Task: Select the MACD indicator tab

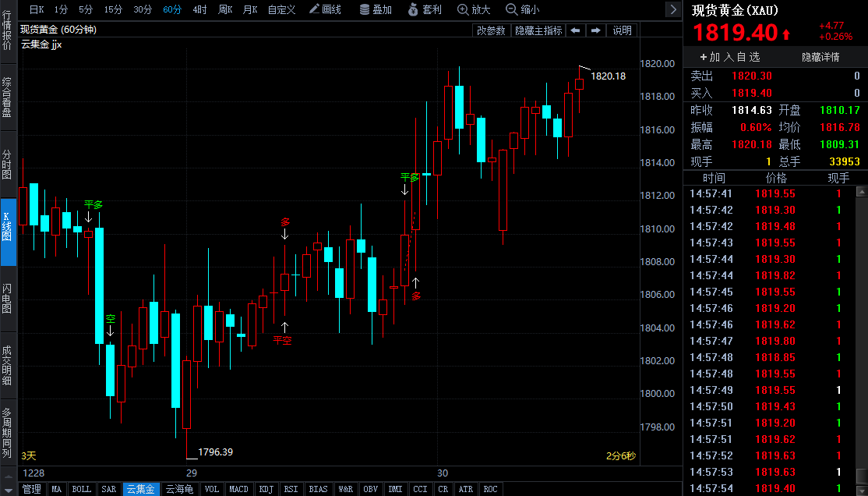Action: (238, 489)
